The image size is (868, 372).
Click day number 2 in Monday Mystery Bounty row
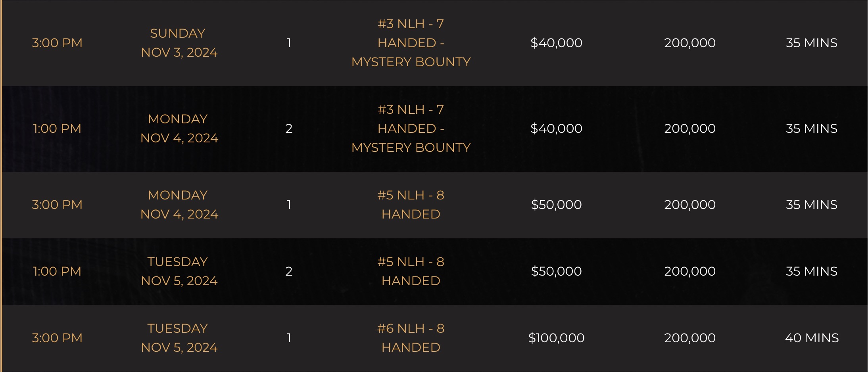pos(289,128)
